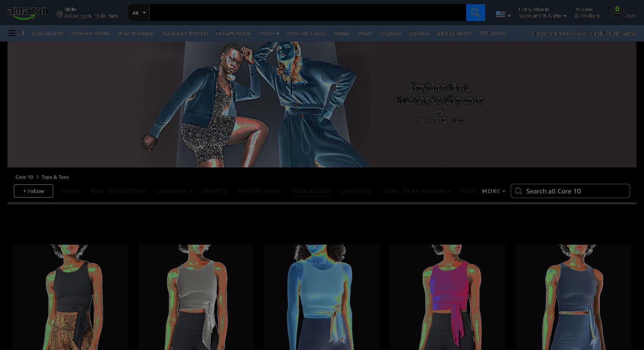Open the Fashion nav link

click(419, 33)
